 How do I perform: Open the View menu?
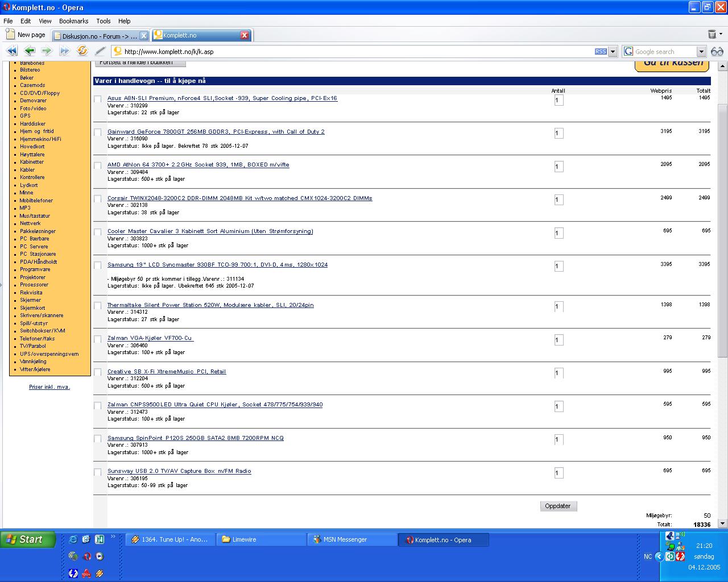point(45,21)
